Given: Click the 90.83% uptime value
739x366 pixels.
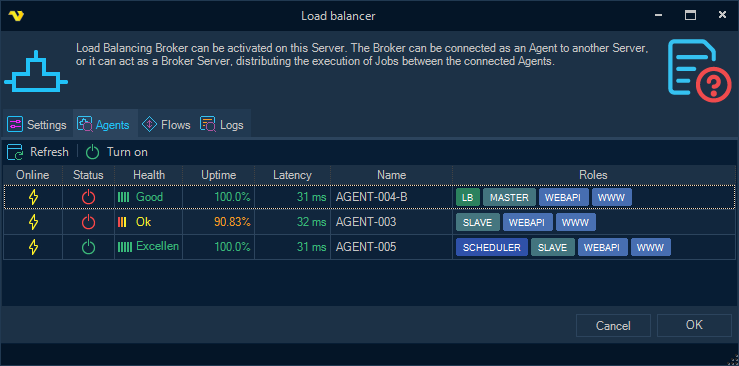Looking at the screenshot, I should pos(232,222).
